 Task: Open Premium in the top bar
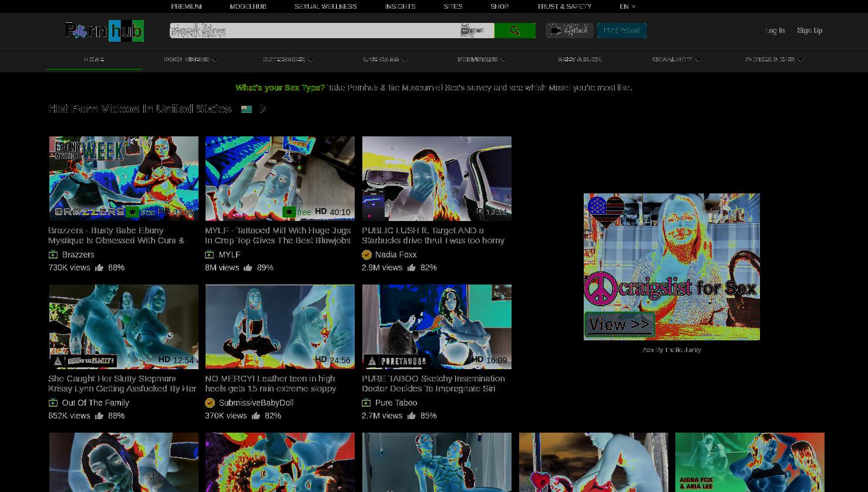point(186,6)
